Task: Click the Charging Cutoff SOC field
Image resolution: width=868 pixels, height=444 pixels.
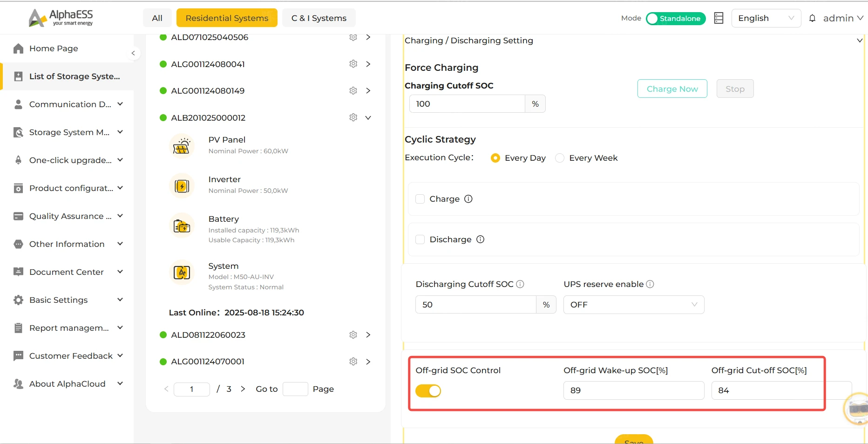Action: (x=467, y=104)
